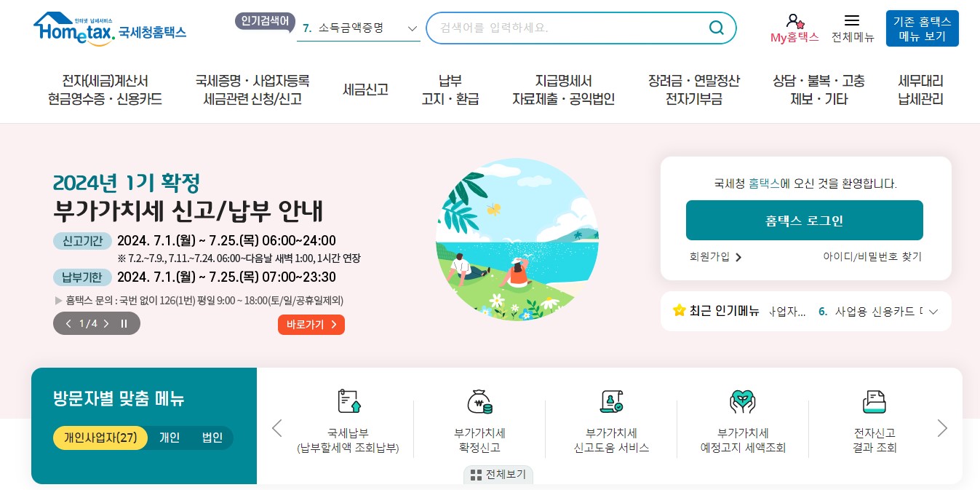Expand the 최근 인기메뉴 list chevron

coord(933,311)
